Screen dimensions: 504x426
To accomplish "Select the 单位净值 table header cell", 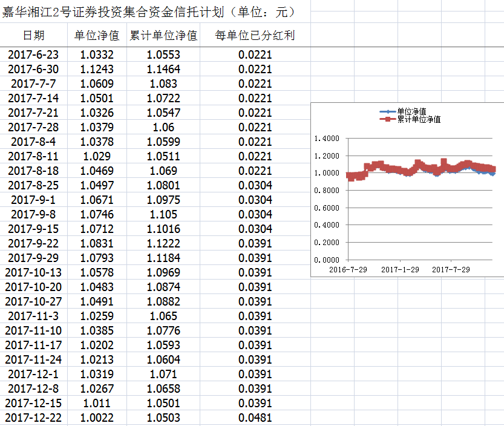I will pyautogui.click(x=97, y=36).
